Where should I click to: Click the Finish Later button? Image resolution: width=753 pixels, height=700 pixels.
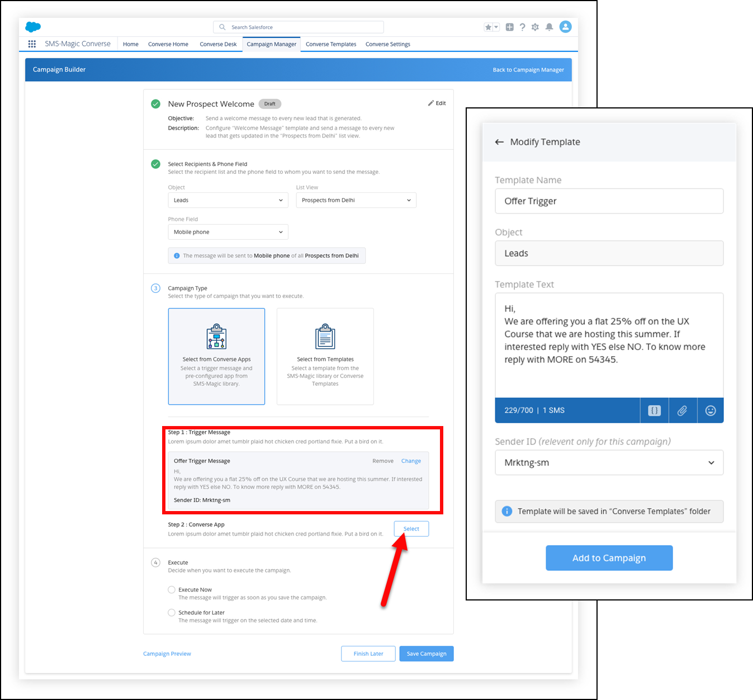click(368, 654)
